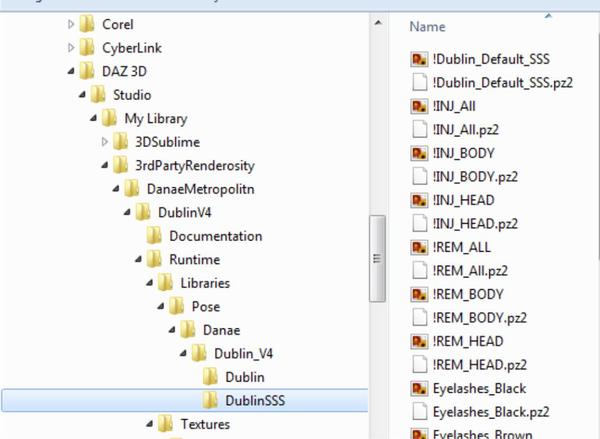This screenshot has height=439, width=600.
Task: Expand the Corel folder node
Action: click(x=71, y=24)
